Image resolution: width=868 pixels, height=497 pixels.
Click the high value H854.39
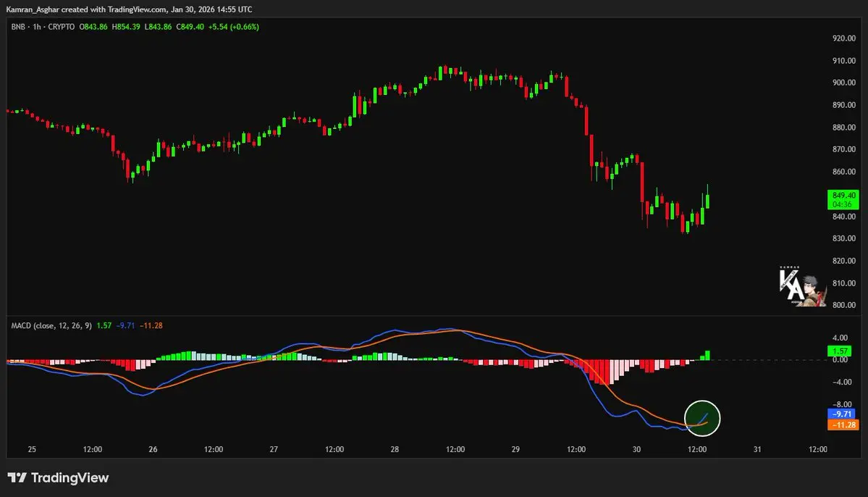(x=126, y=27)
